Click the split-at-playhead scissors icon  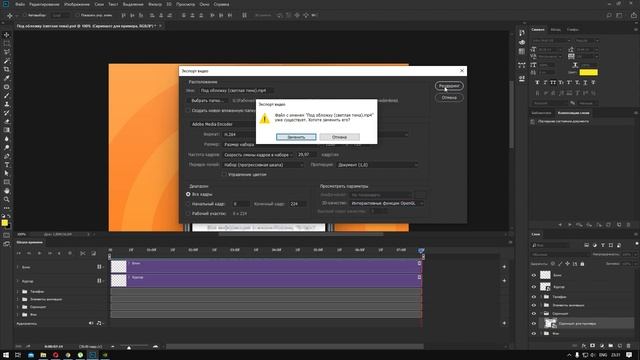(83, 253)
